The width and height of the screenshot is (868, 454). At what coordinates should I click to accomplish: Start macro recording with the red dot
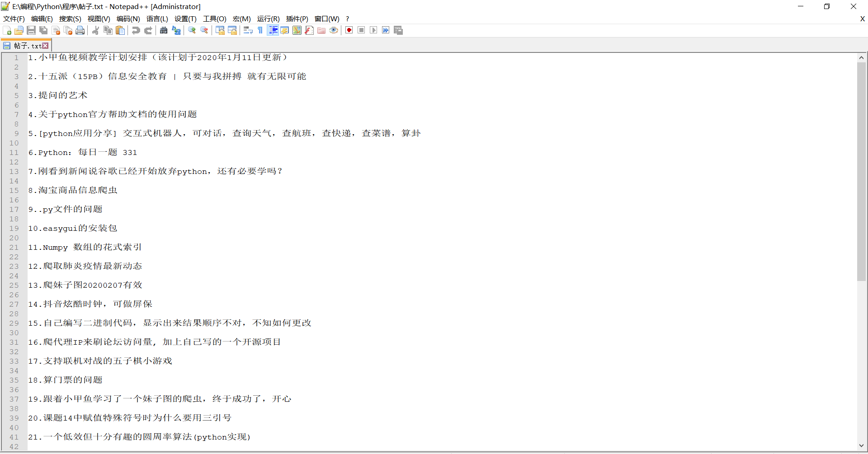click(349, 30)
